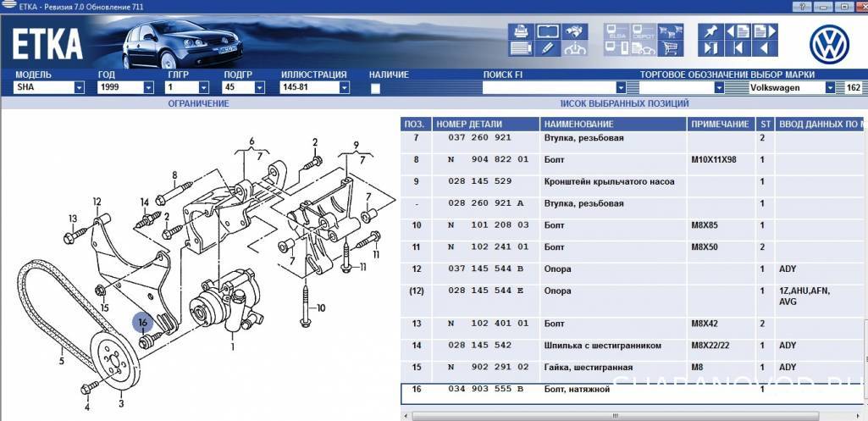Click the pencil edit icon

pyautogui.click(x=547, y=47)
